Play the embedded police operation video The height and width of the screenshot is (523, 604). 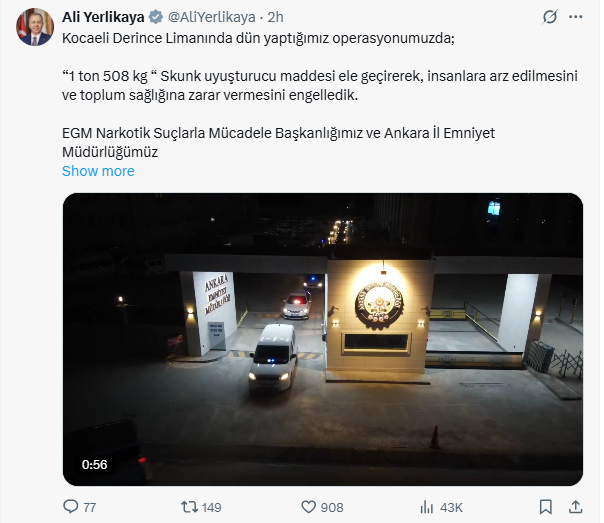point(323,339)
